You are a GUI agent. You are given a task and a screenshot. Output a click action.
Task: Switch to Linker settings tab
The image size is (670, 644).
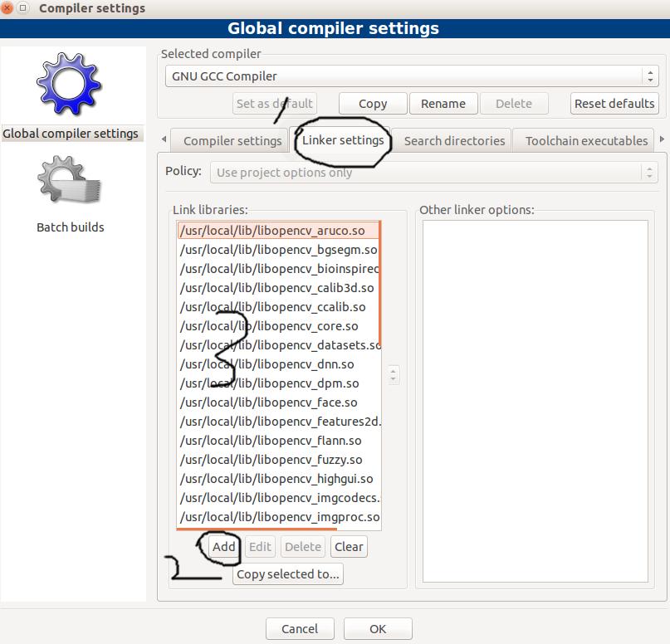343,140
